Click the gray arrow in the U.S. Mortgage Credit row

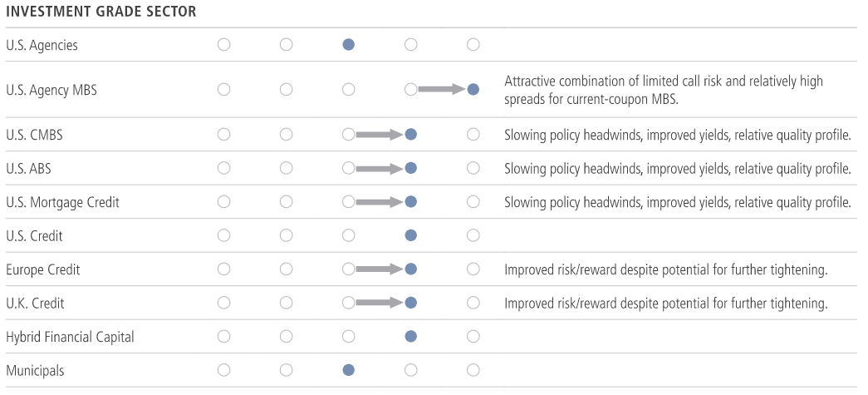(379, 202)
